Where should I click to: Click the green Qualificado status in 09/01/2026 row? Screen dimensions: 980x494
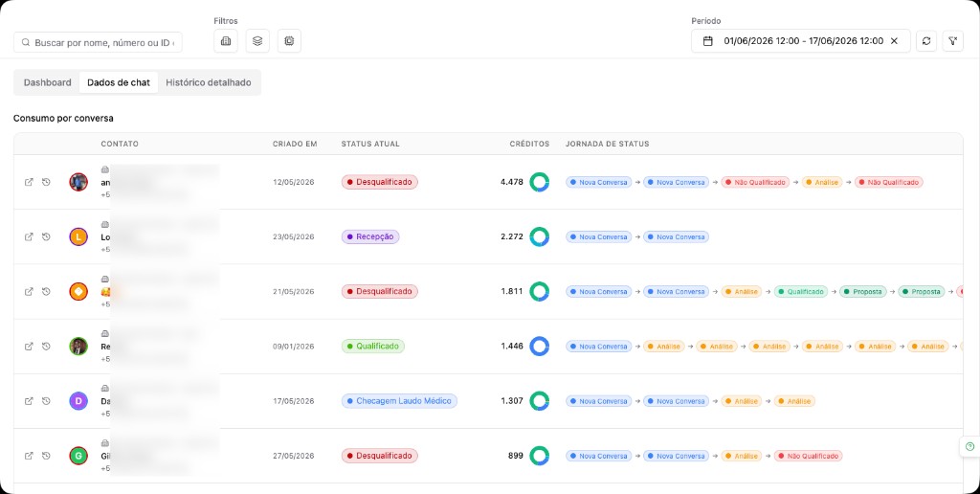click(372, 347)
